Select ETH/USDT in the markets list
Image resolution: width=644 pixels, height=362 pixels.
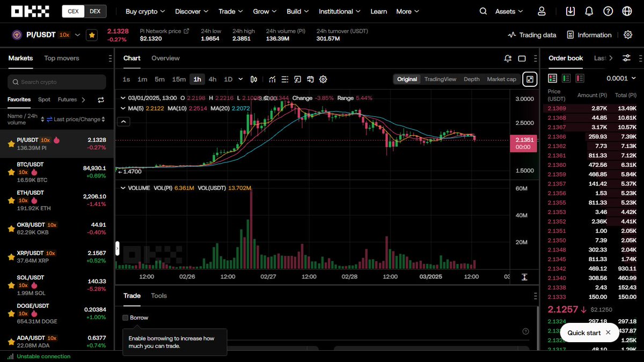(x=57, y=200)
